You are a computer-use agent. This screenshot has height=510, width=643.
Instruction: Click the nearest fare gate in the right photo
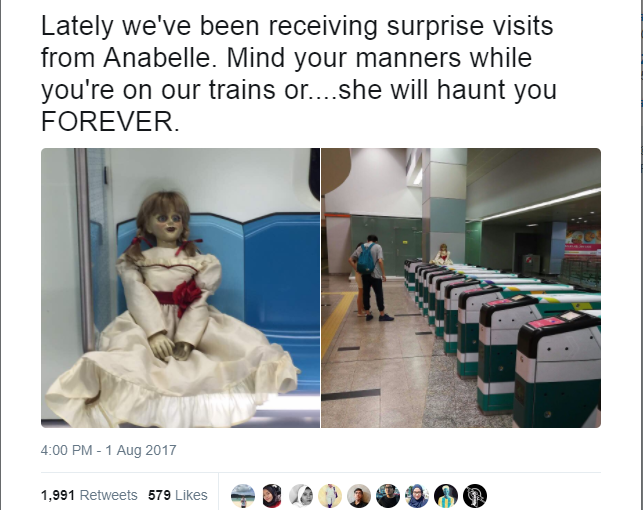[x=558, y=369]
